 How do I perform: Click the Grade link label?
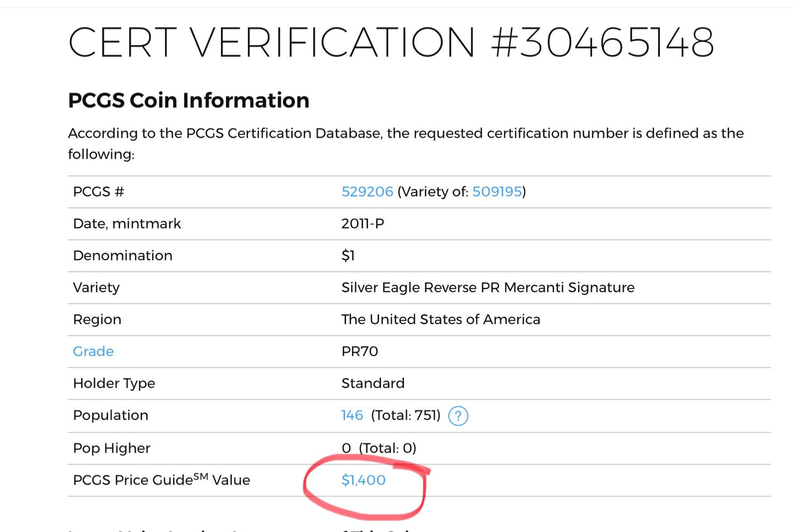pyautogui.click(x=93, y=351)
